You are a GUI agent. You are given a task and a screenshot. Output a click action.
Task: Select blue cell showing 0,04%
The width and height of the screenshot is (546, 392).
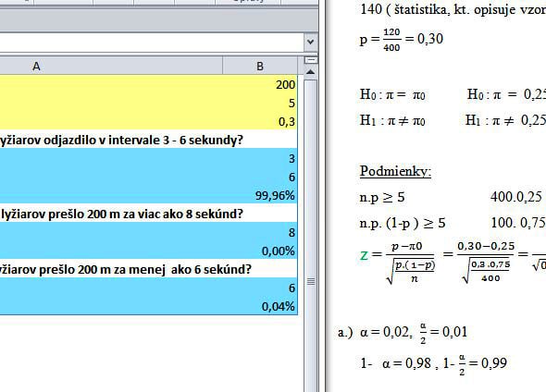pyautogui.click(x=260, y=306)
